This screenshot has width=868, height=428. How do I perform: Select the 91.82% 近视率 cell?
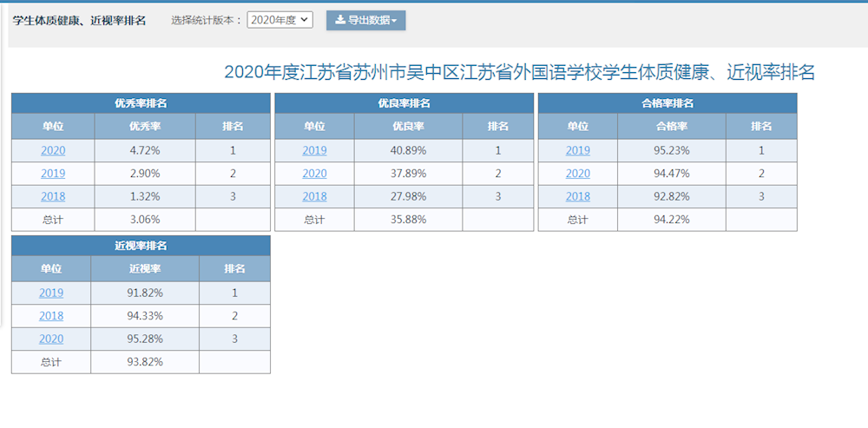coord(145,293)
